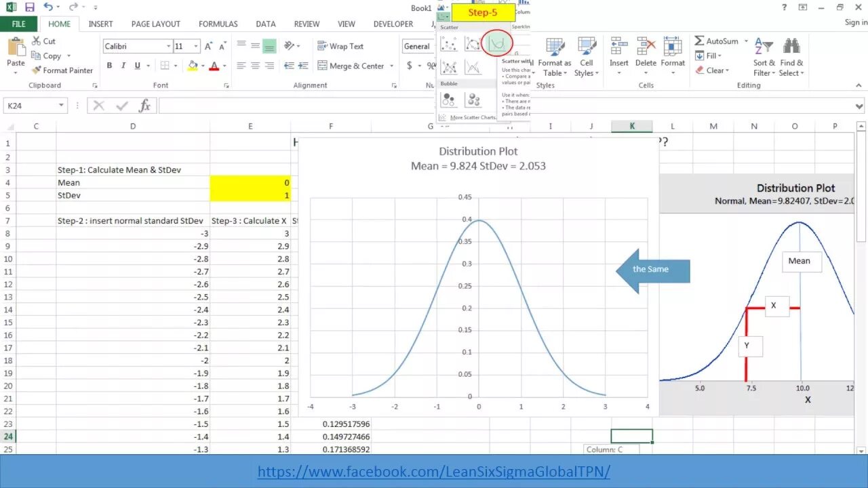Switch to the DEVELOPER ribbon tab
868x488 pixels.
(393, 24)
